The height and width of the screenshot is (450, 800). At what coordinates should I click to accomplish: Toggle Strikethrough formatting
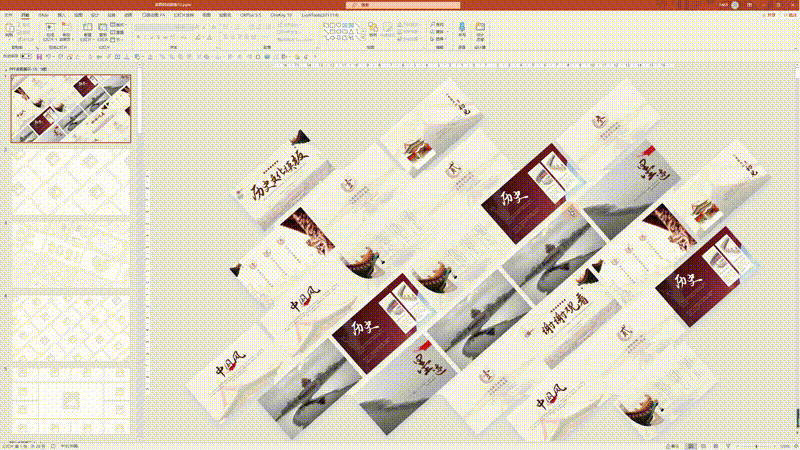[166, 37]
